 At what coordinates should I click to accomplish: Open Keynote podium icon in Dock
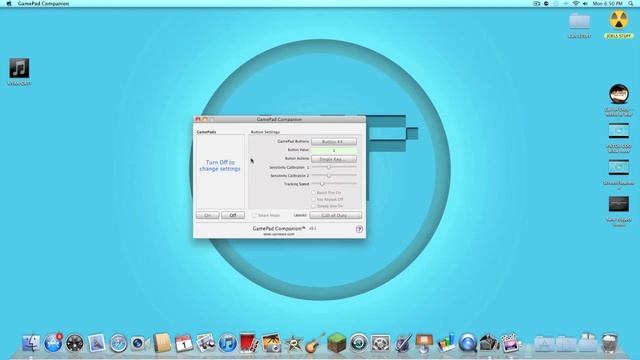coord(424,343)
